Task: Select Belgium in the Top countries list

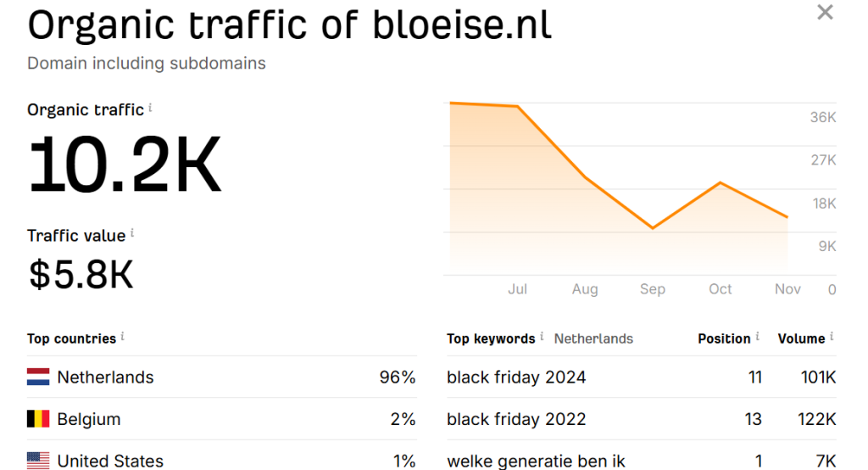Action: click(89, 419)
